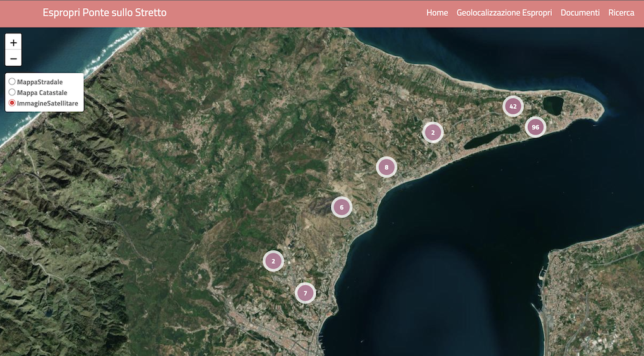644x356 pixels.
Task: Open the Home menu item
Action: [x=437, y=13]
